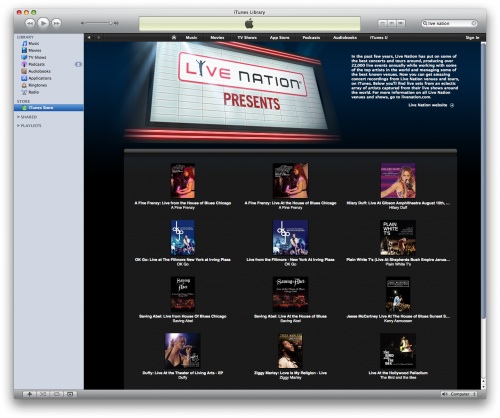Open Audiobooks in the Library sidebar
The width and height of the screenshot is (500, 418).
tap(36, 71)
